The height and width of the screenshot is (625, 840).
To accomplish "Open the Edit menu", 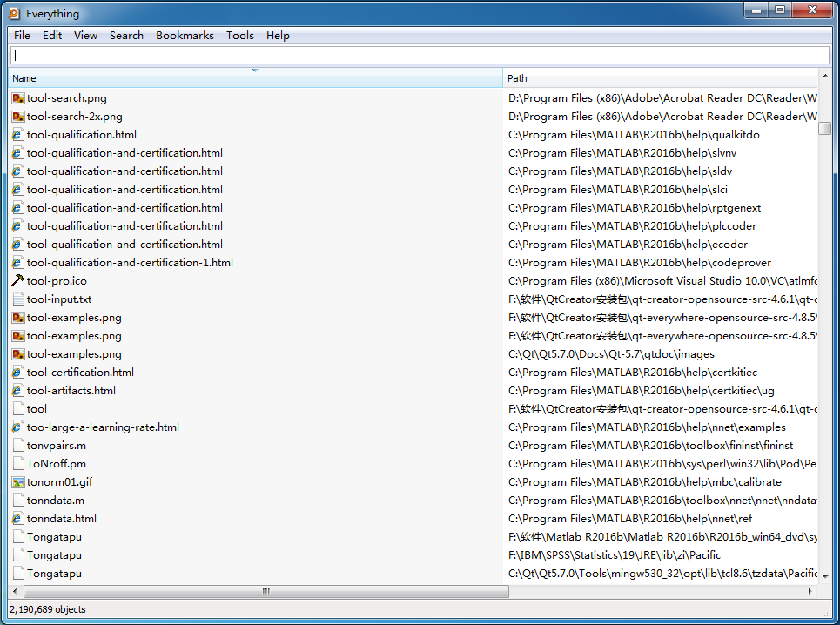I will [52, 36].
